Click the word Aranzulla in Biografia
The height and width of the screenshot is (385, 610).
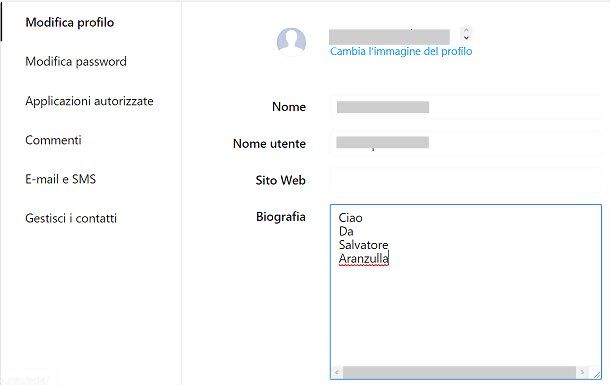coord(363,258)
